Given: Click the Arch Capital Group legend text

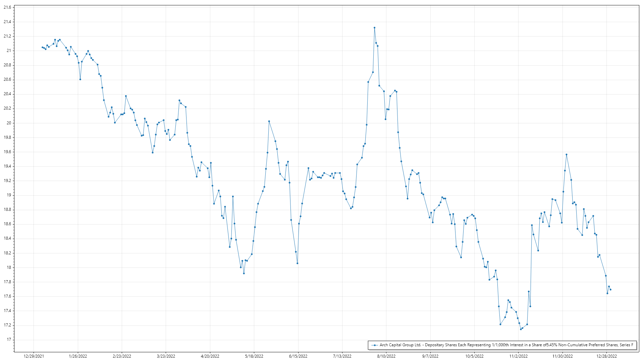Looking at the screenshot, I should click(506, 345).
